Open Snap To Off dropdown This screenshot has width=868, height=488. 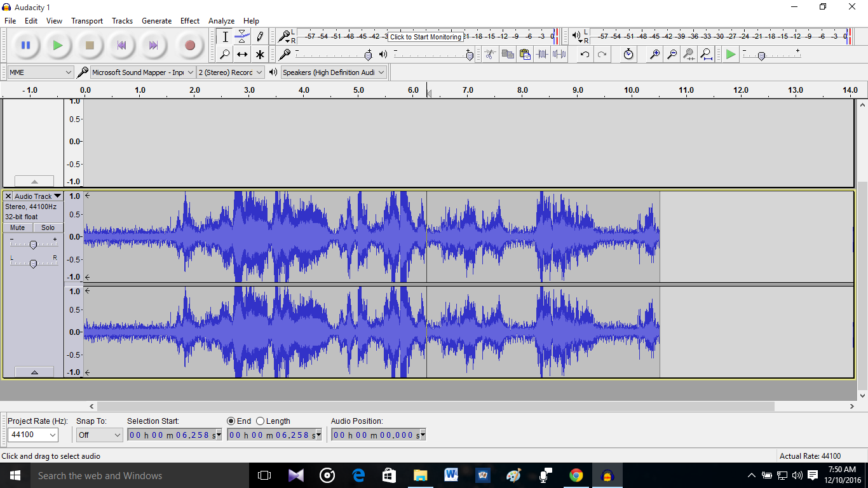[x=99, y=435]
